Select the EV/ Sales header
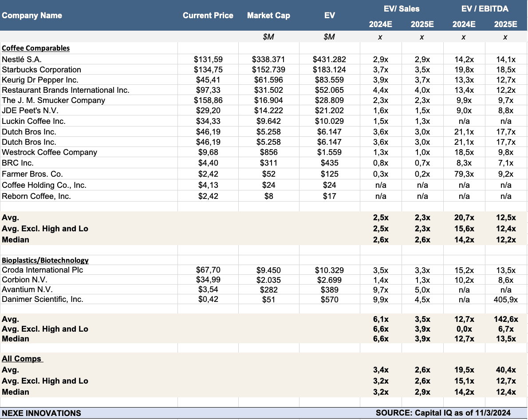Screen dimensions: 528x420 [x=402, y=9]
